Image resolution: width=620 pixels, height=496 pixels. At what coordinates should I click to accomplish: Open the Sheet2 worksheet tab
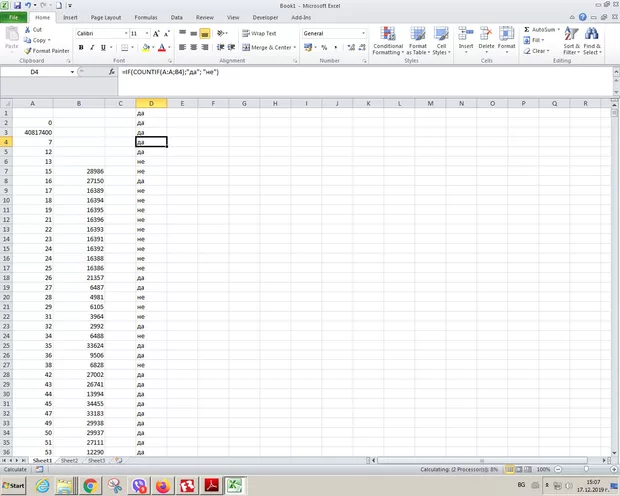(x=69, y=460)
